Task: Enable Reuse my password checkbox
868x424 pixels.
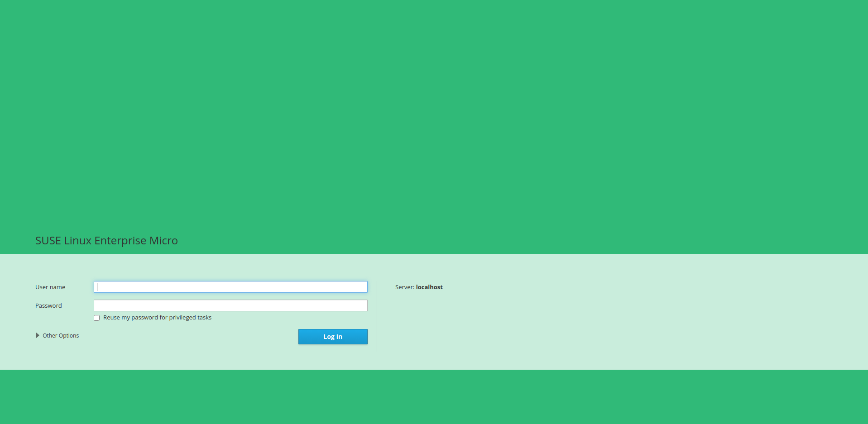Action: (x=97, y=318)
